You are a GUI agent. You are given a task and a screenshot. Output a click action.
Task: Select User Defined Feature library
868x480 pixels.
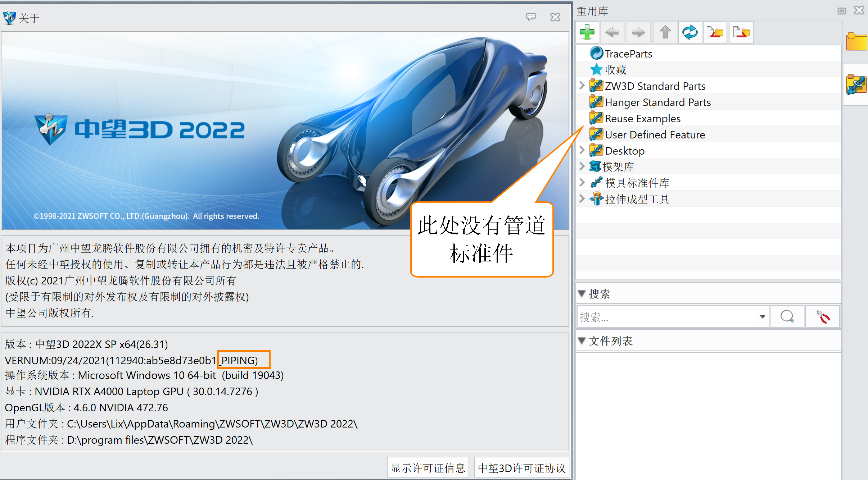(x=655, y=134)
